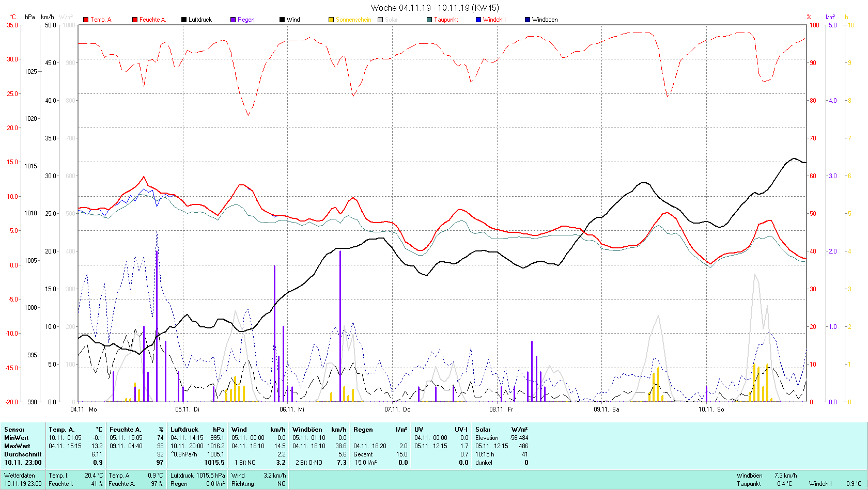Click the 'MinWert' row label
The height and width of the screenshot is (490, 868).
coord(17,438)
